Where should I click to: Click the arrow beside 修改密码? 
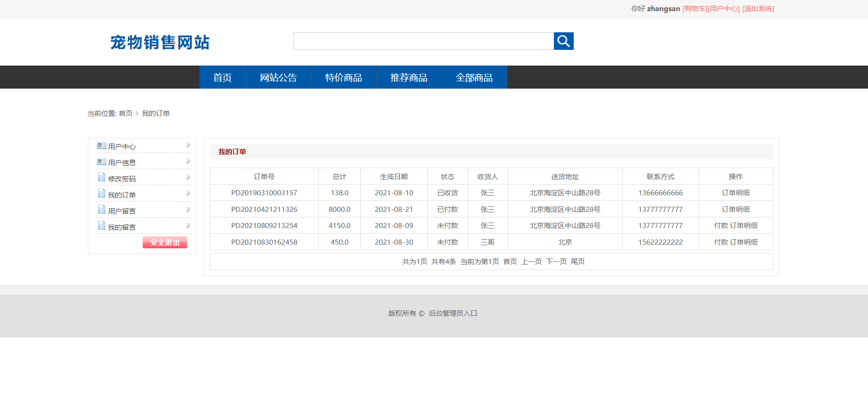(188, 177)
